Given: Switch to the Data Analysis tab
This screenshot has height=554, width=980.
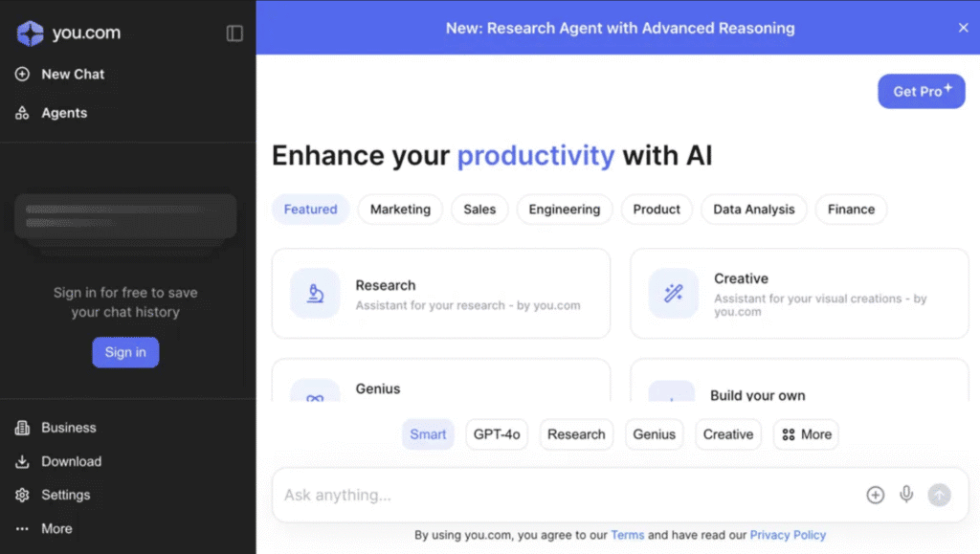Looking at the screenshot, I should (753, 210).
